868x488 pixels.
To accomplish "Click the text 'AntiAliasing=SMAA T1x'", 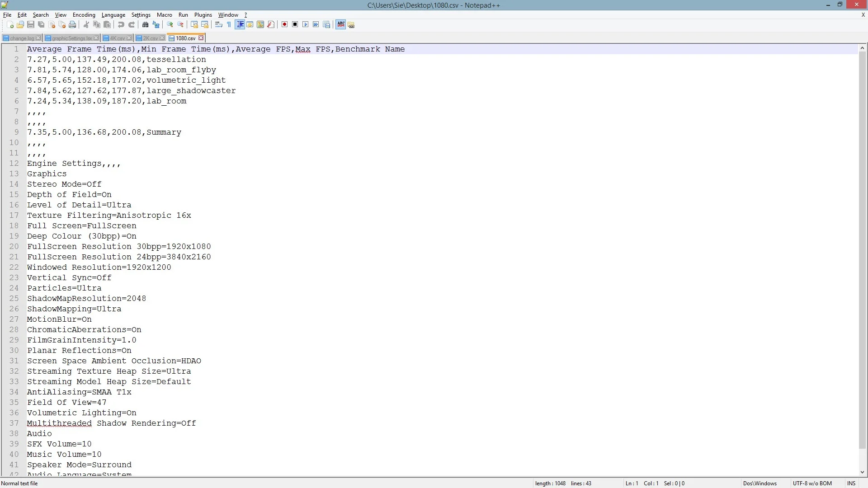I will click(79, 392).
